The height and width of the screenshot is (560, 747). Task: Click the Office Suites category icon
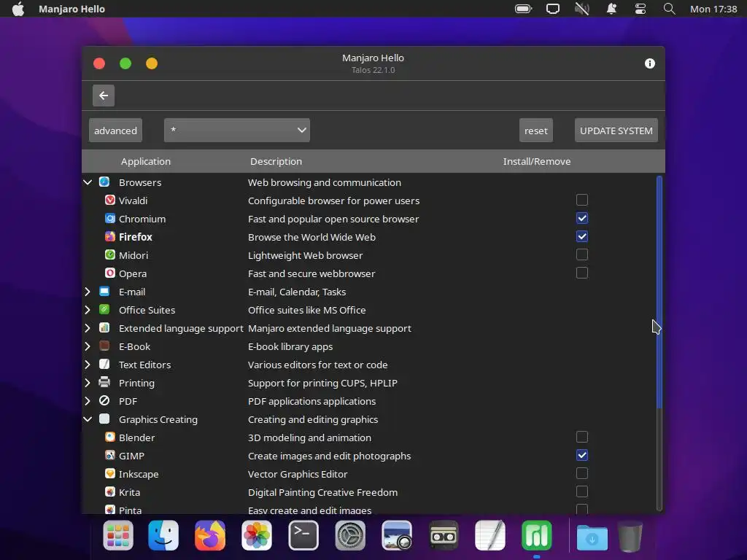click(104, 309)
